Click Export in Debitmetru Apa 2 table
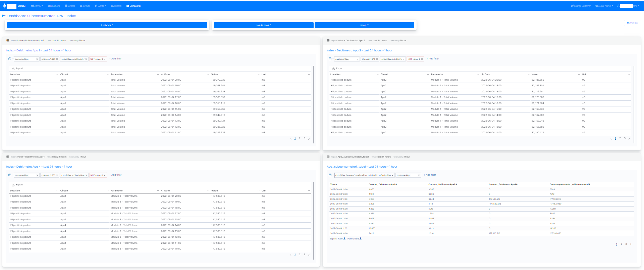This screenshot has height=270, width=644. coord(338,69)
